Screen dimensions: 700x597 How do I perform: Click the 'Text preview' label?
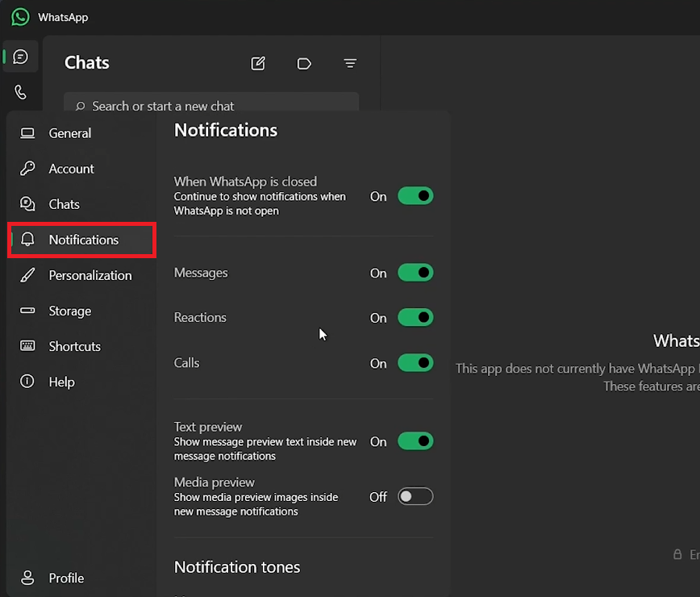207,427
